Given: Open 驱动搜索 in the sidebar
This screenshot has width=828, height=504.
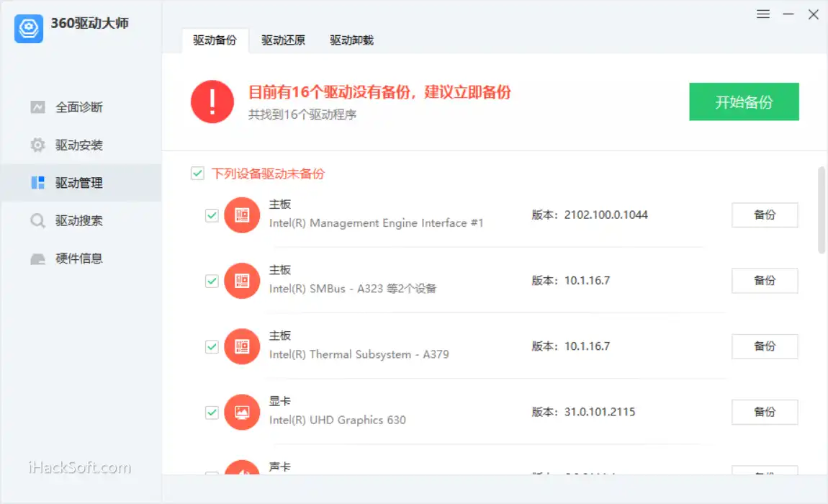Looking at the screenshot, I should pos(81,220).
